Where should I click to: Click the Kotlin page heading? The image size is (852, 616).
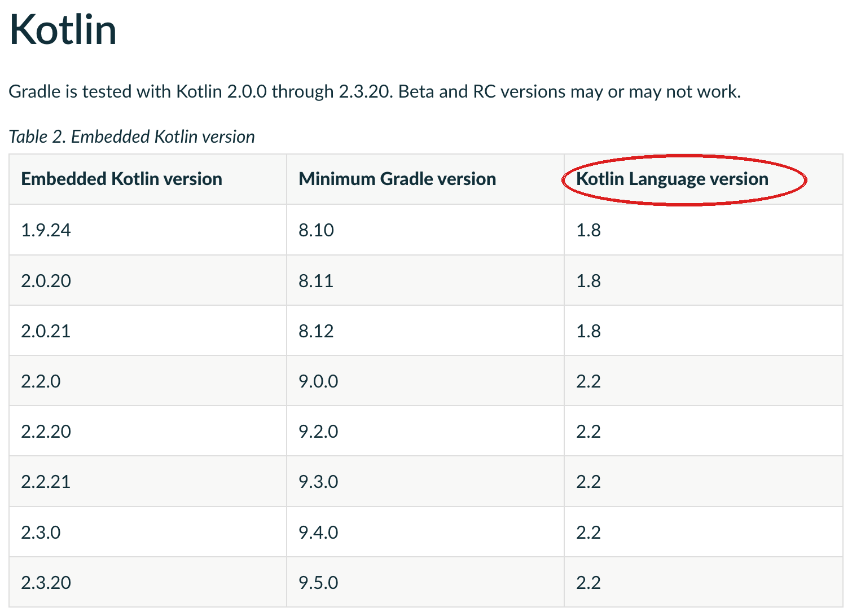(63, 29)
